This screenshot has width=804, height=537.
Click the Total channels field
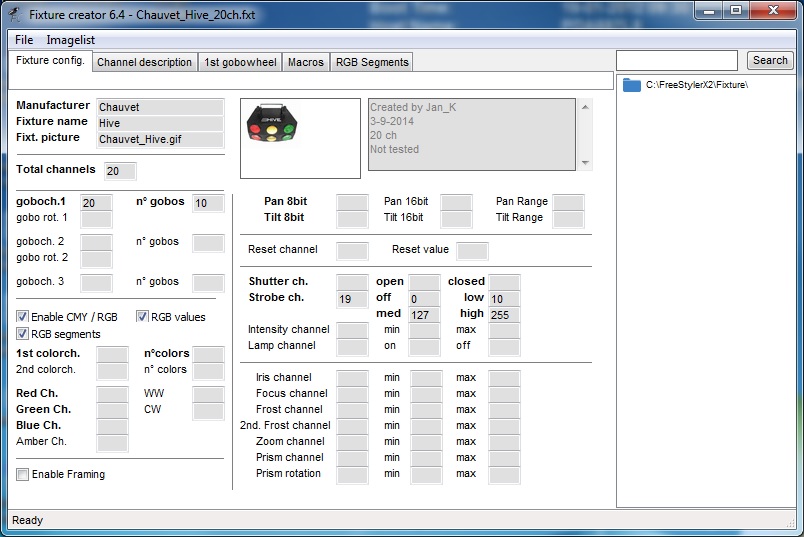pos(120,171)
